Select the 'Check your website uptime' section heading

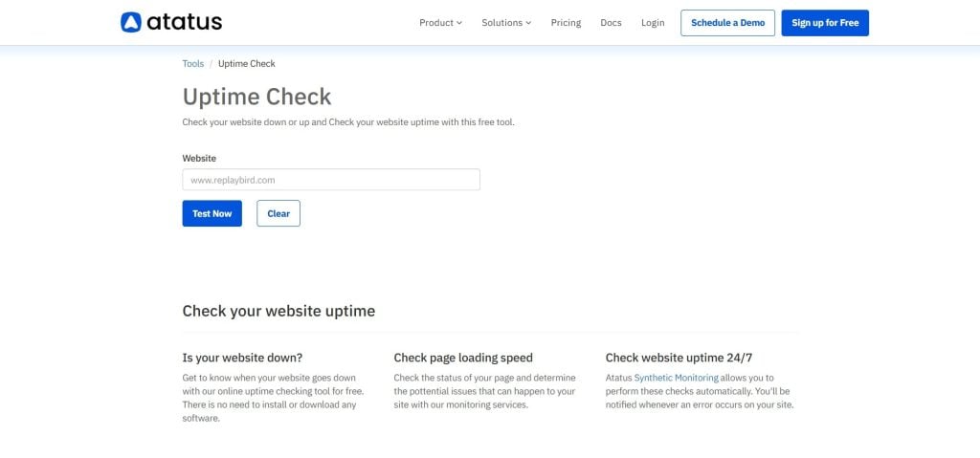[x=278, y=311]
